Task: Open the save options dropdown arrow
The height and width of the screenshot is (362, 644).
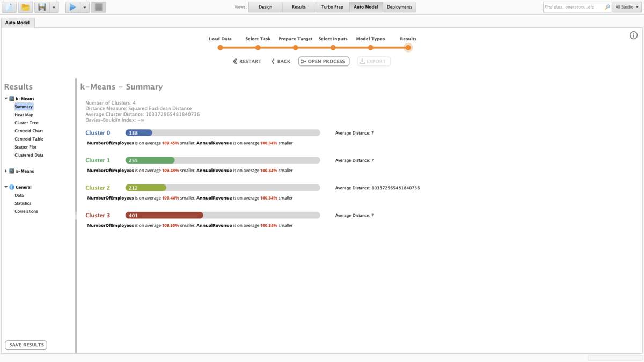Action: click(x=54, y=7)
